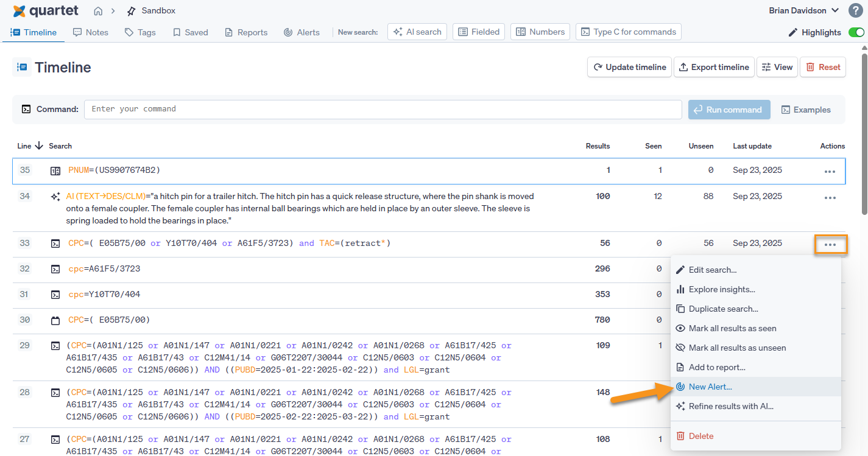868x456 pixels.
Task: Sort by the Line column arrow
Action: pos(39,146)
